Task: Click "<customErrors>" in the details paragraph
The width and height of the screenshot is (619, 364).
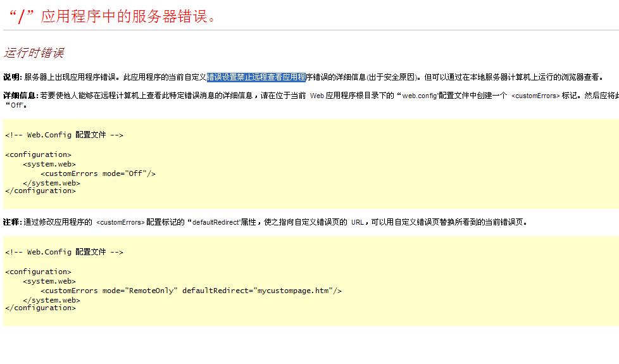Action: point(535,96)
